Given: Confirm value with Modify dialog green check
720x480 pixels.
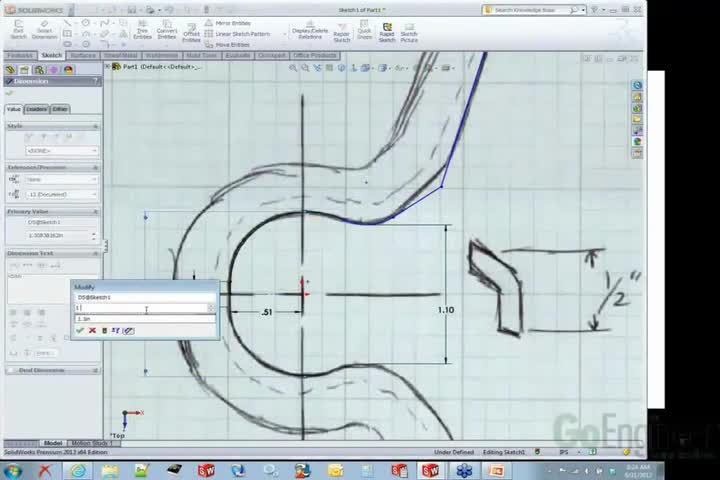Looking at the screenshot, I should [80, 331].
